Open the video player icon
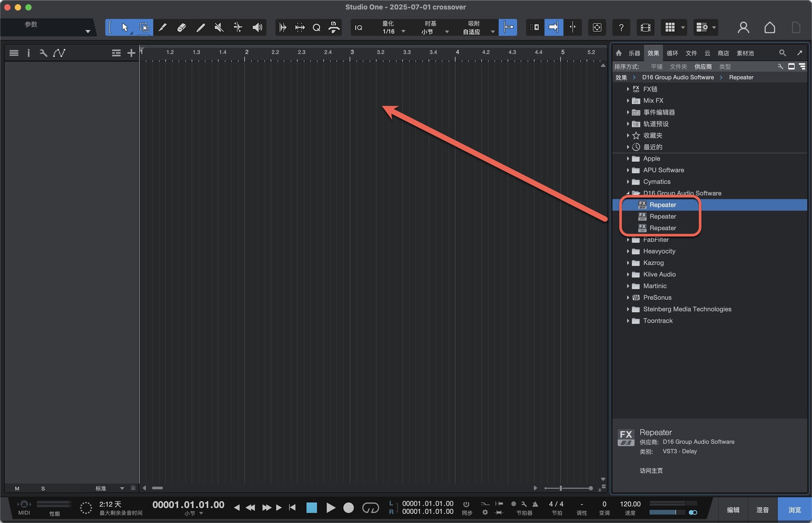Image resolution: width=812 pixels, height=523 pixels. pyautogui.click(x=645, y=28)
